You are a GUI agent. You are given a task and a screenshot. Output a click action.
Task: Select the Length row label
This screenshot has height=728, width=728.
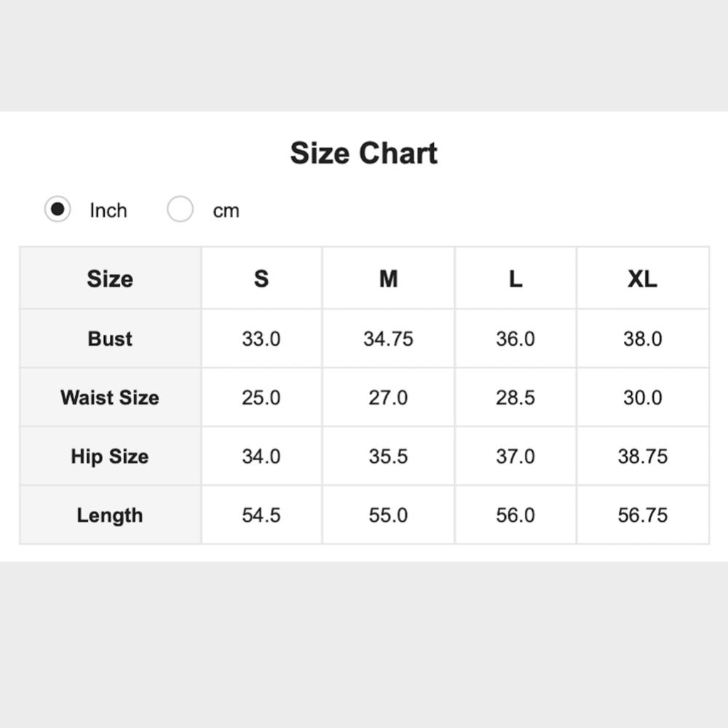(x=110, y=515)
